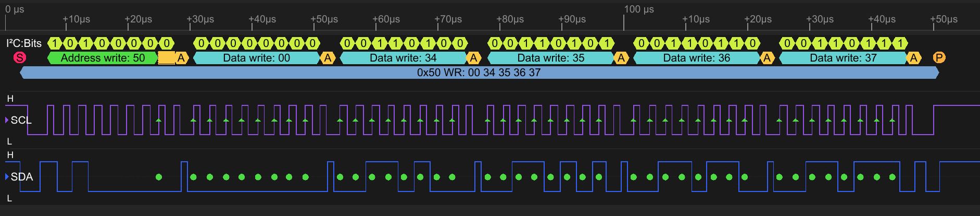Click the purple arrow beside the SCL label
The height and width of the screenshot is (216, 980).
pyautogui.click(x=7, y=120)
